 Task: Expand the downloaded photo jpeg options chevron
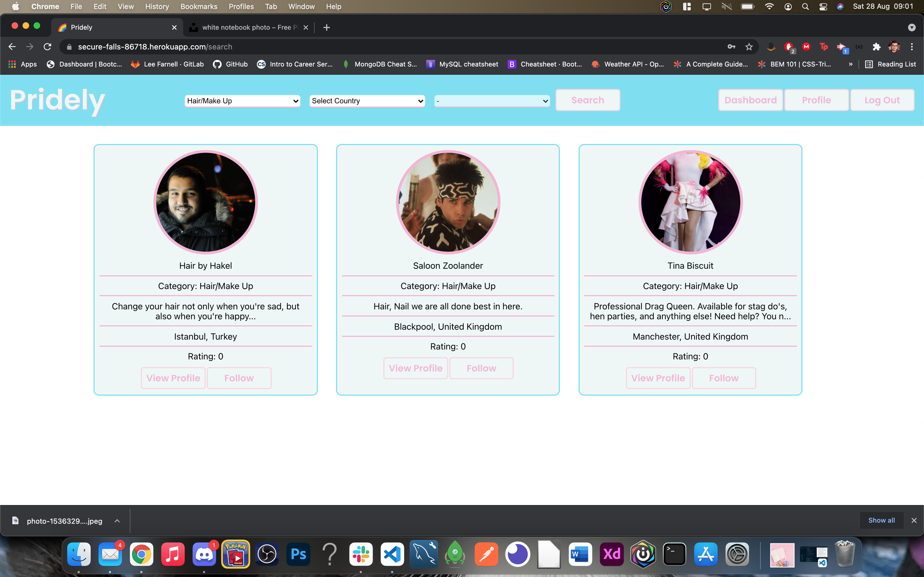pos(117,520)
